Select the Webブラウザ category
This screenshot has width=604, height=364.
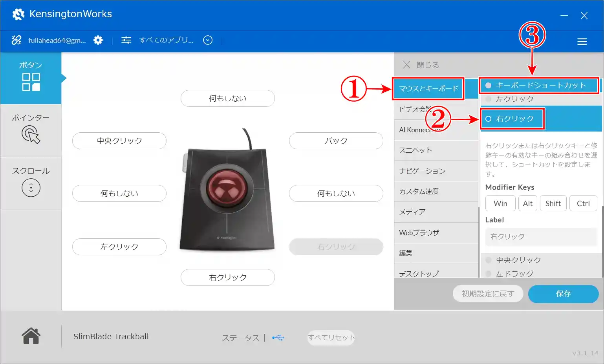[x=436, y=232]
